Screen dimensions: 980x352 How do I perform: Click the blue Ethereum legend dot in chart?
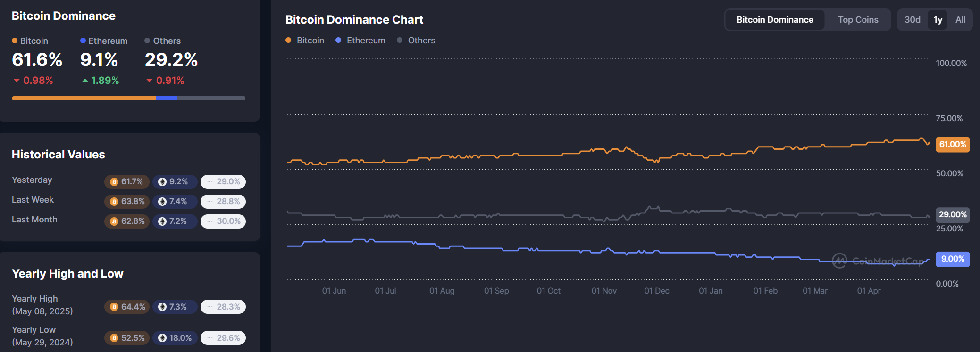tap(338, 40)
